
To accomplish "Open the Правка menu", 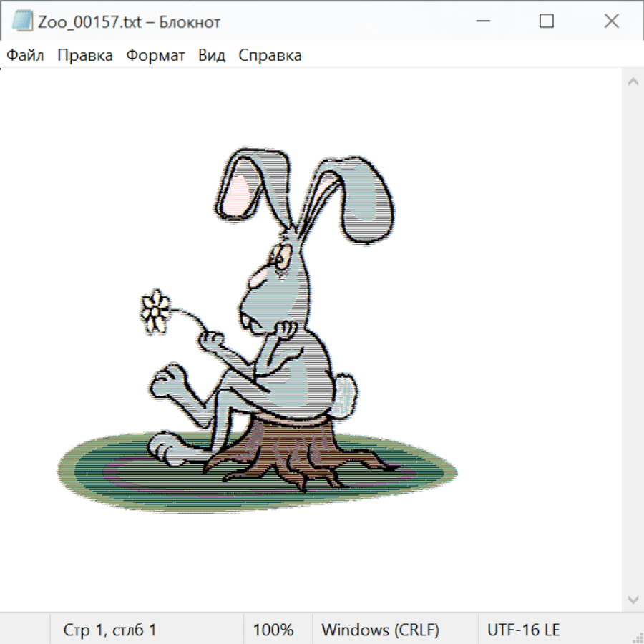I will pyautogui.click(x=85, y=55).
